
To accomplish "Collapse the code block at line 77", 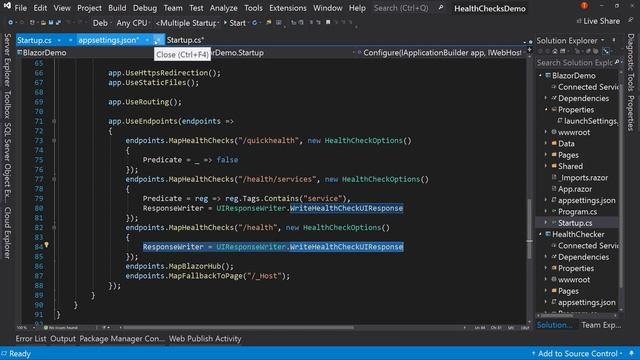I will point(54,179).
